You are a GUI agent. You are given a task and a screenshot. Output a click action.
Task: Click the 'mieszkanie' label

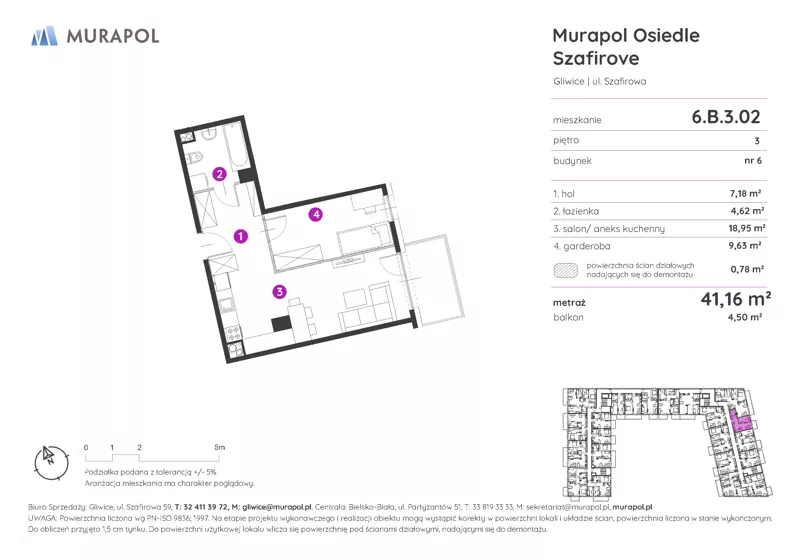577,120
